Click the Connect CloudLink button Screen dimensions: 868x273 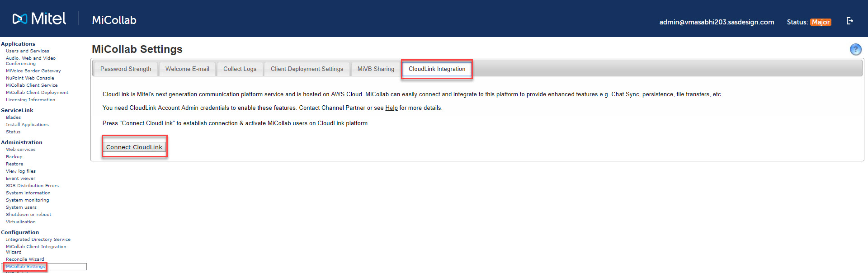coord(134,147)
